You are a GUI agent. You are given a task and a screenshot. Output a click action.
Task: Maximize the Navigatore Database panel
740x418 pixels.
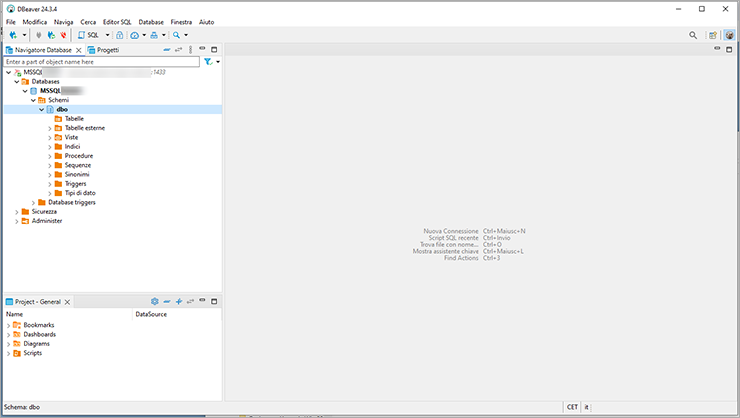point(214,49)
